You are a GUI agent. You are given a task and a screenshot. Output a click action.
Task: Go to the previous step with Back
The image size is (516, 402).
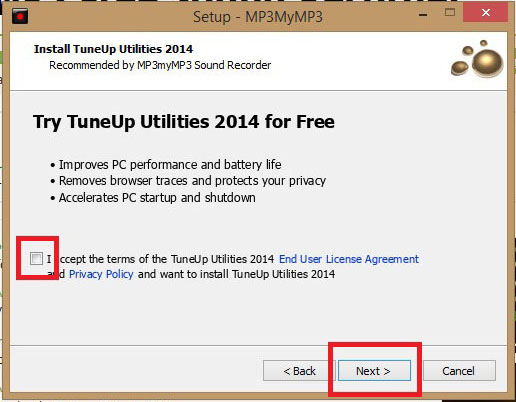299,371
